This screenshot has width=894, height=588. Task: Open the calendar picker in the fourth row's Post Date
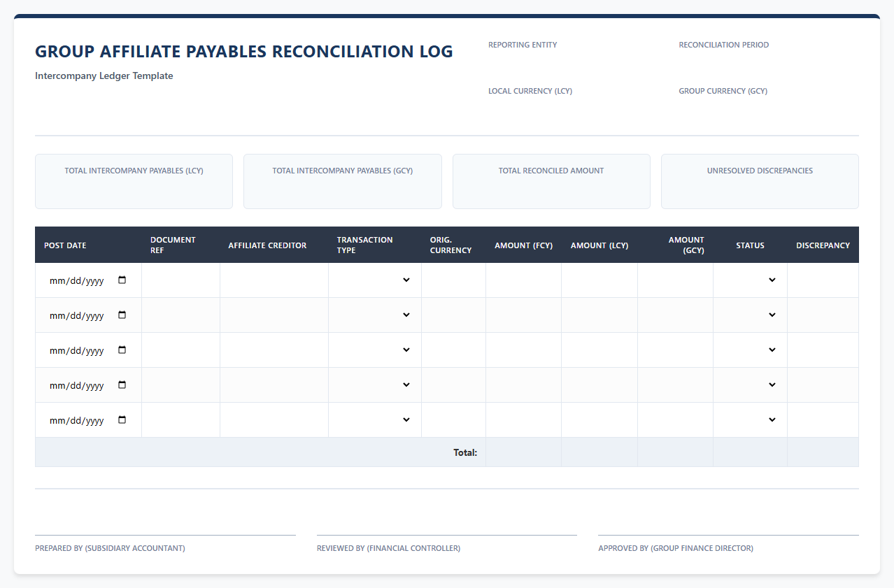tap(122, 385)
